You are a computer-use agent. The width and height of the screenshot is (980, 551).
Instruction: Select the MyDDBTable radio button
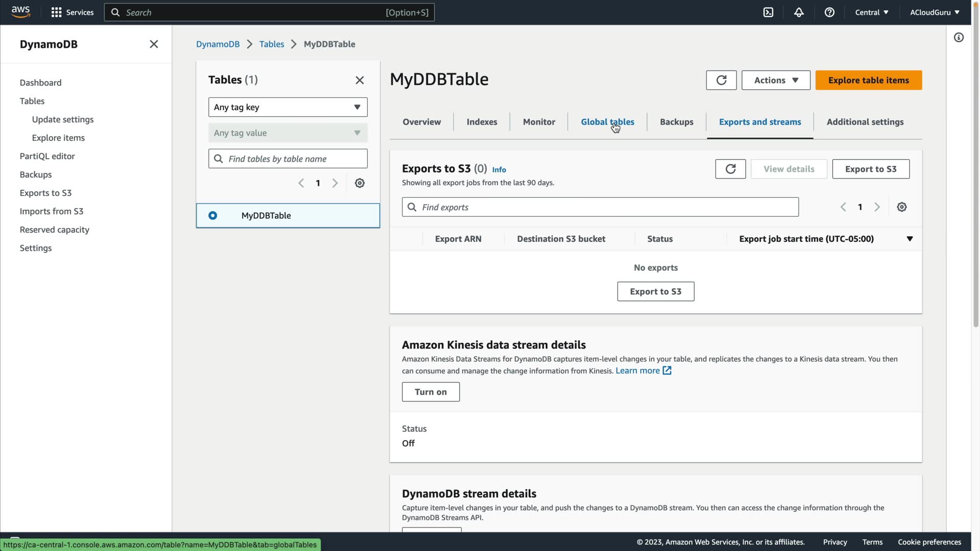pyautogui.click(x=213, y=215)
